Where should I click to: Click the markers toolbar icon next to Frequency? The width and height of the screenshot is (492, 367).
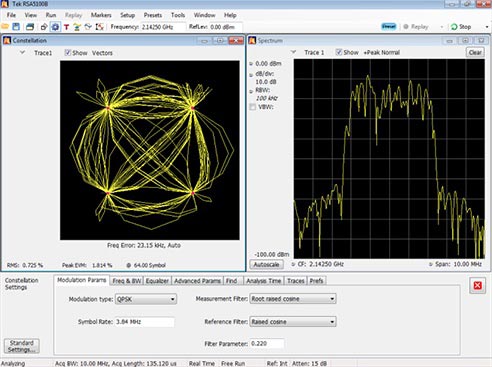pyautogui.click(x=99, y=27)
